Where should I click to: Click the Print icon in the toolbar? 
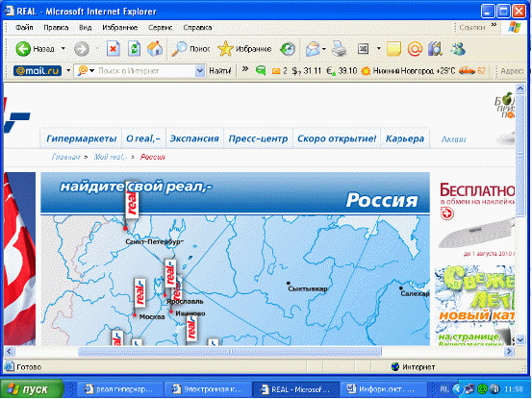(339, 49)
